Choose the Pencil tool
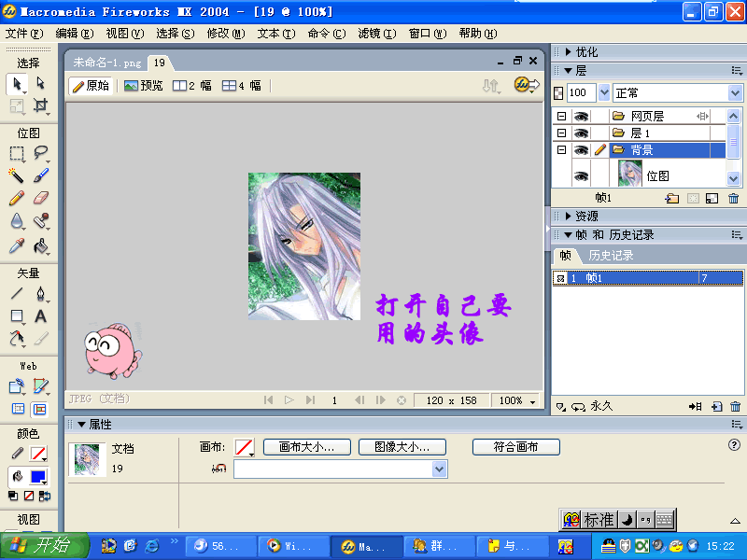Screen dimensions: 747x560 [x=17, y=198]
